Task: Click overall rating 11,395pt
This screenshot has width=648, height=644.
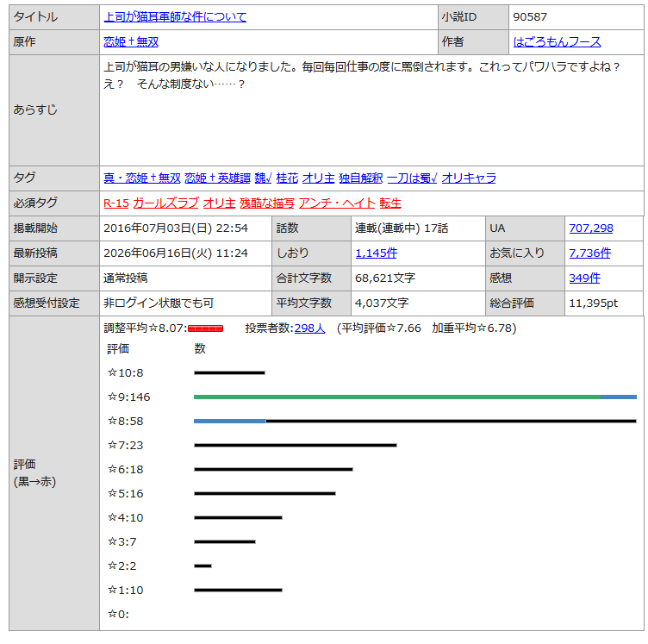Action: [594, 303]
